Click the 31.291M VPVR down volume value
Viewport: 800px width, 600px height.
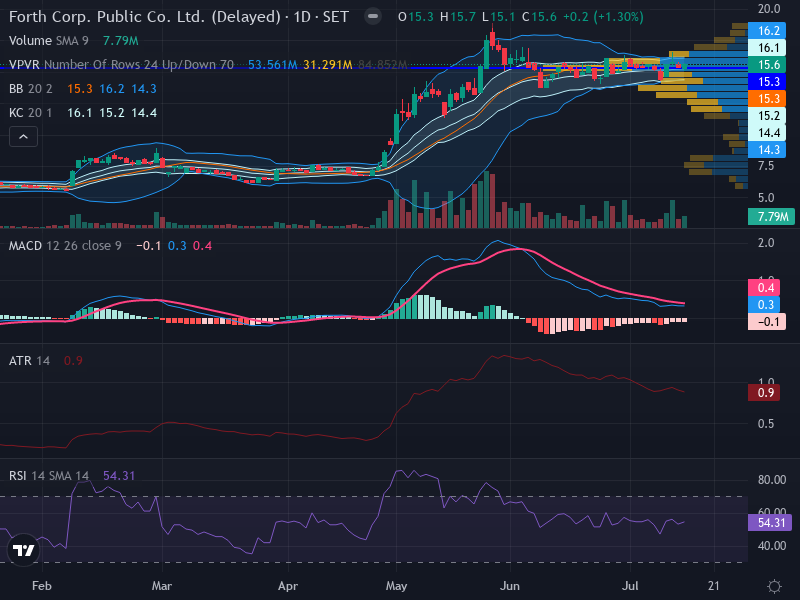[x=328, y=65]
